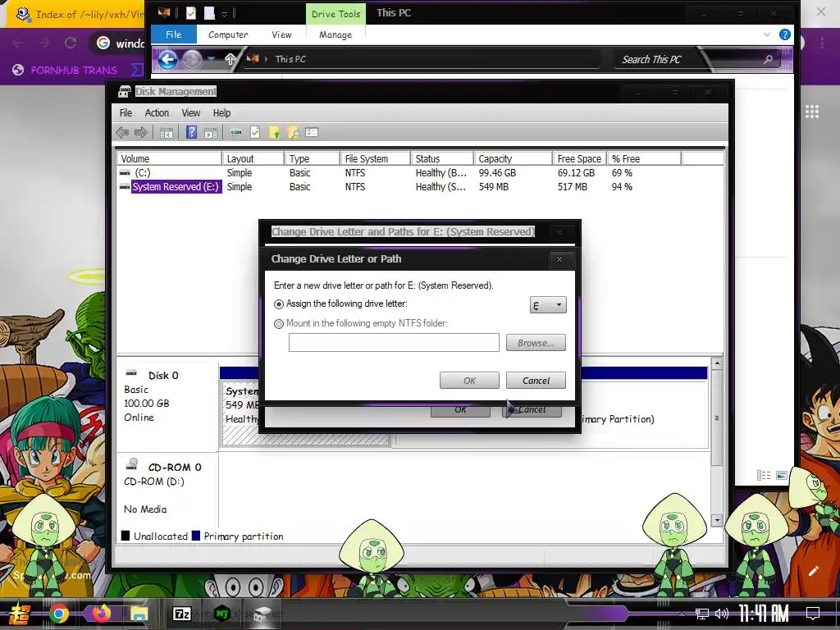This screenshot has height=630, width=840.
Task: Close the Change Drive Letter or Path dialog
Action: 559,259
